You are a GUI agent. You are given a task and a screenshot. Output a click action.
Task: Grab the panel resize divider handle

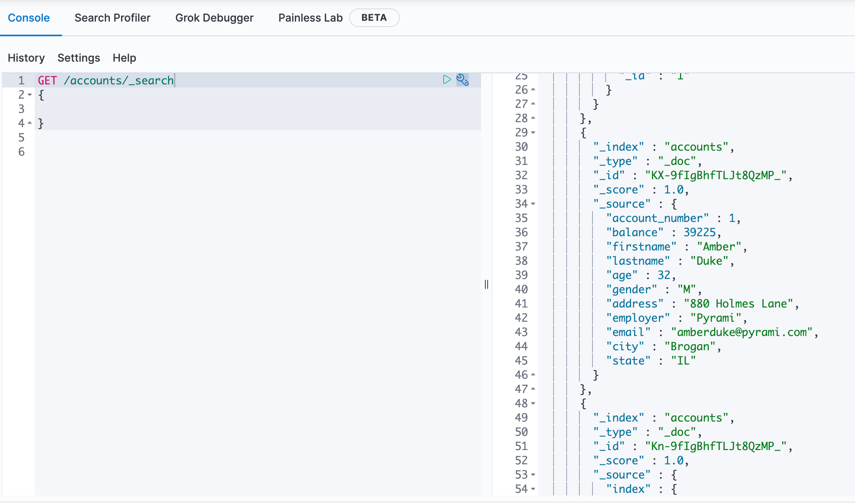pyautogui.click(x=486, y=284)
